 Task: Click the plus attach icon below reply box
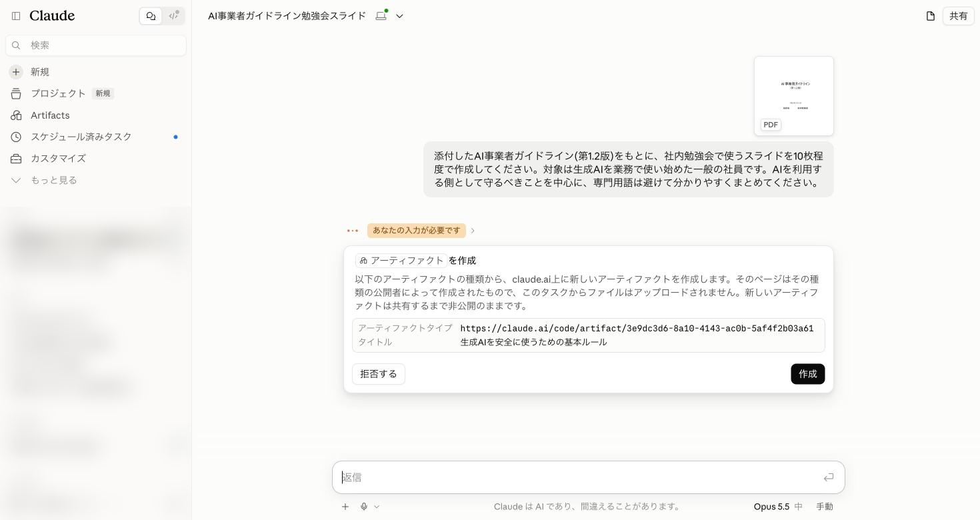345,507
